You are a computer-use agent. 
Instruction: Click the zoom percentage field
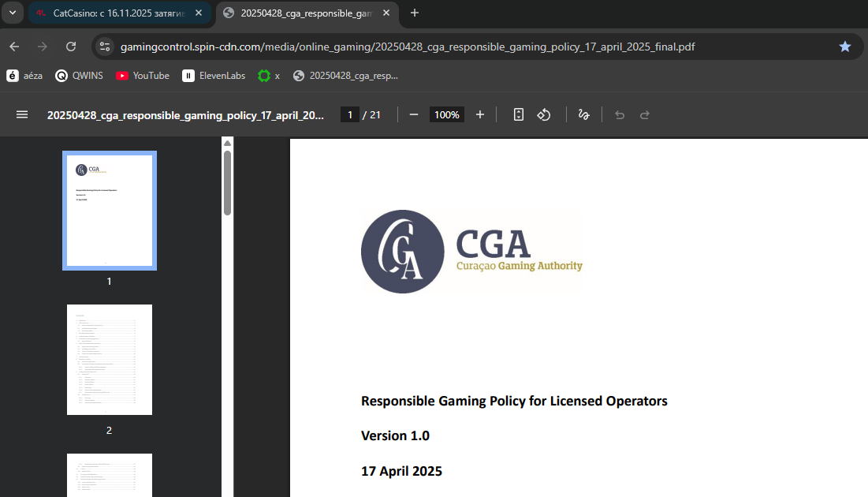[446, 114]
